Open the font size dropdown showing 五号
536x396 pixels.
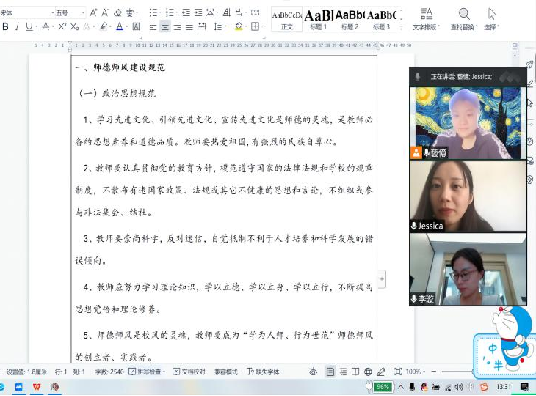70,13
